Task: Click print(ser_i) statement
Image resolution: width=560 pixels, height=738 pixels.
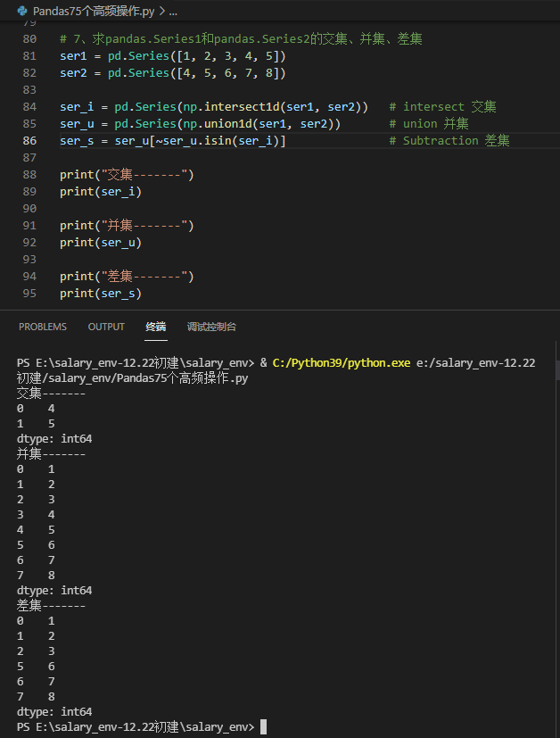Action: [x=101, y=192]
